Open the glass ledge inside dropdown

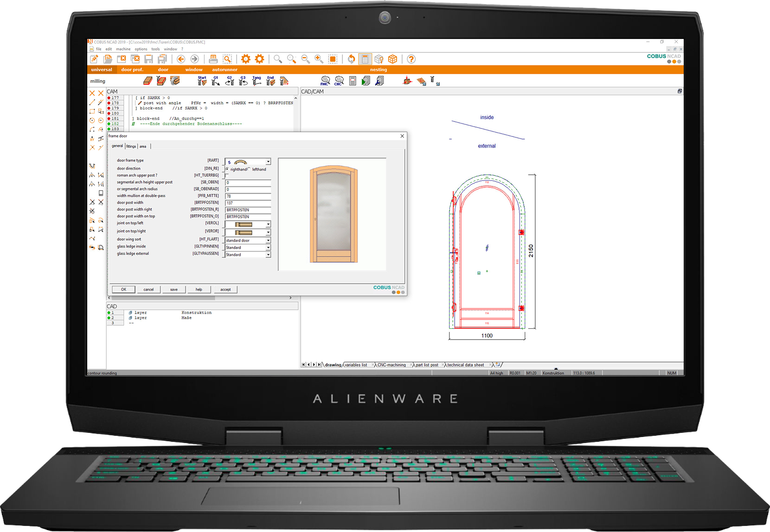[268, 248]
